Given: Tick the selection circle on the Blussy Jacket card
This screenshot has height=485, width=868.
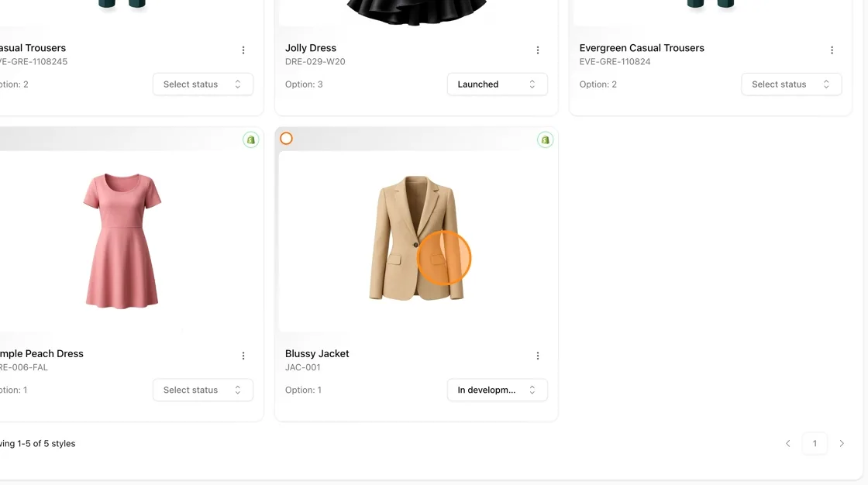Looking at the screenshot, I should click(x=286, y=139).
